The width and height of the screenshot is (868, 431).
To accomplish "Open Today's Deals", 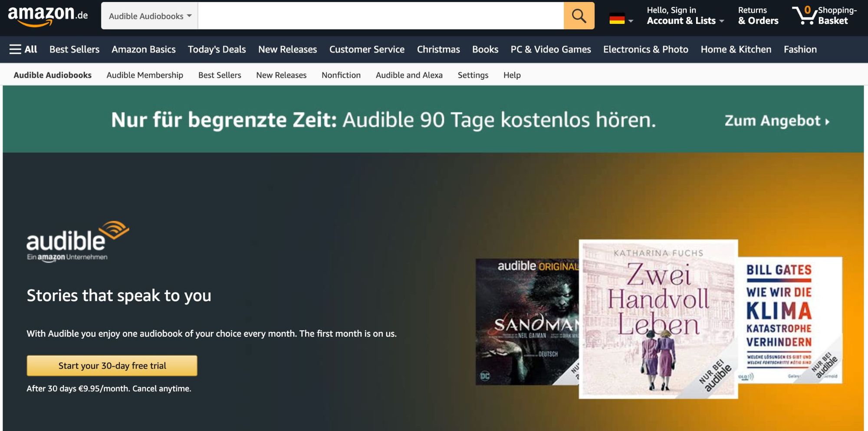I will pyautogui.click(x=217, y=50).
